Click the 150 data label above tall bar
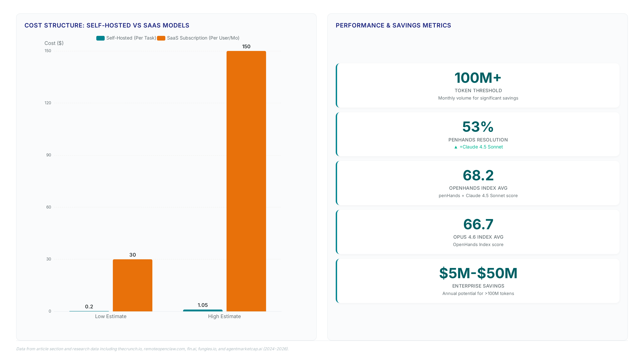 (x=246, y=46)
